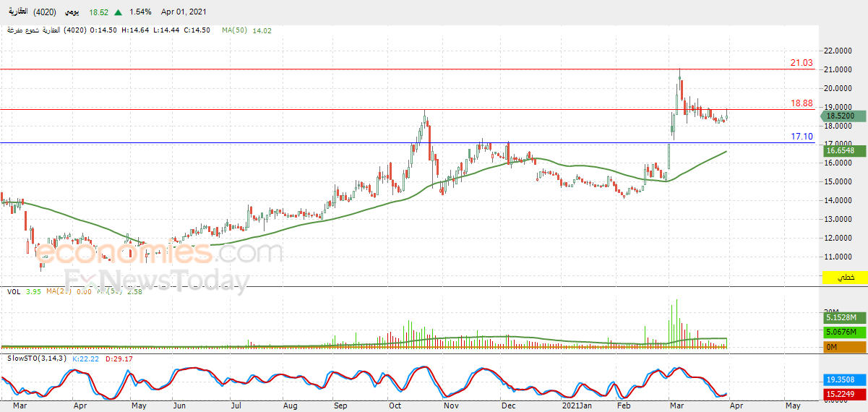Click the Mar label at left of time axis
This screenshot has height=412, width=868.
[20, 406]
